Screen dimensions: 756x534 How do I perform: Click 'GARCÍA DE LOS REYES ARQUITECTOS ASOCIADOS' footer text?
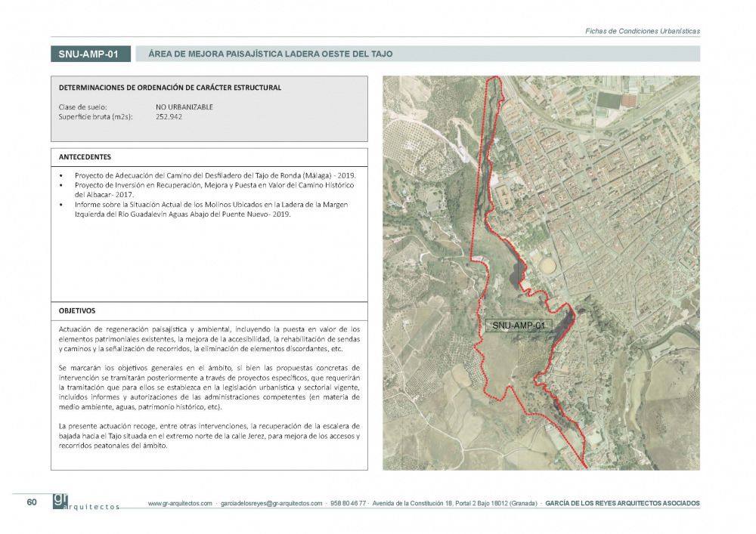[622, 503]
